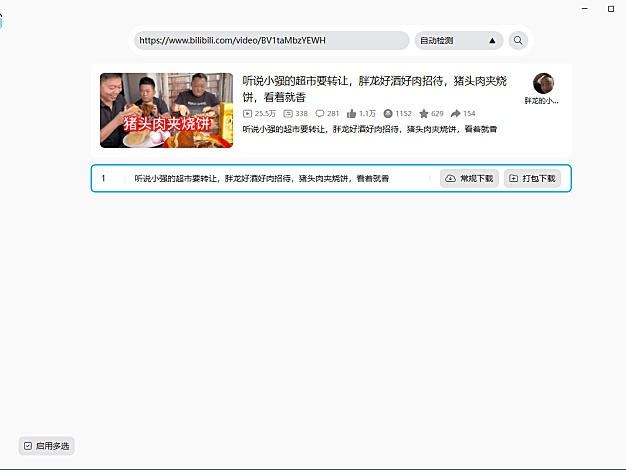The image size is (626, 470).
Task: Click 常规下载 download button
Action: (x=469, y=178)
